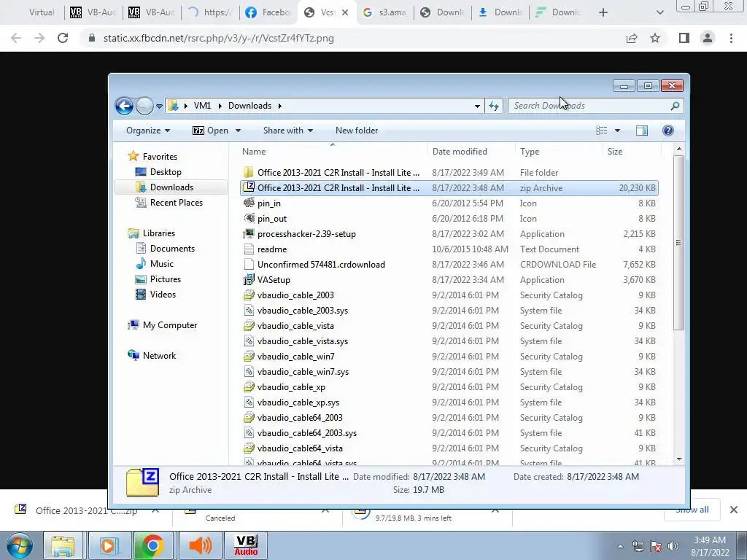The height and width of the screenshot is (560, 747).
Task: Click the file list vertical scrollbar thumb
Action: pos(678,243)
